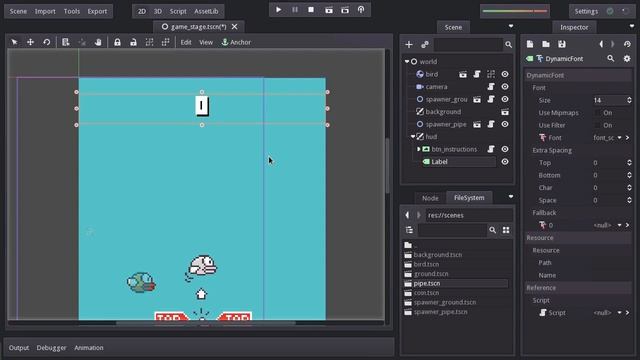
Task: Open the camera node's script icon
Action: [491, 87]
